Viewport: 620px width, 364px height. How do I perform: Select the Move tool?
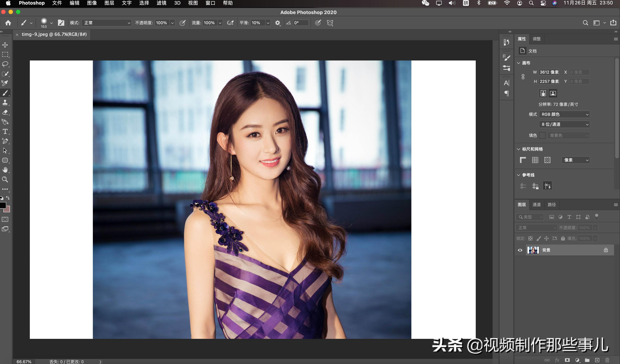tap(5, 45)
